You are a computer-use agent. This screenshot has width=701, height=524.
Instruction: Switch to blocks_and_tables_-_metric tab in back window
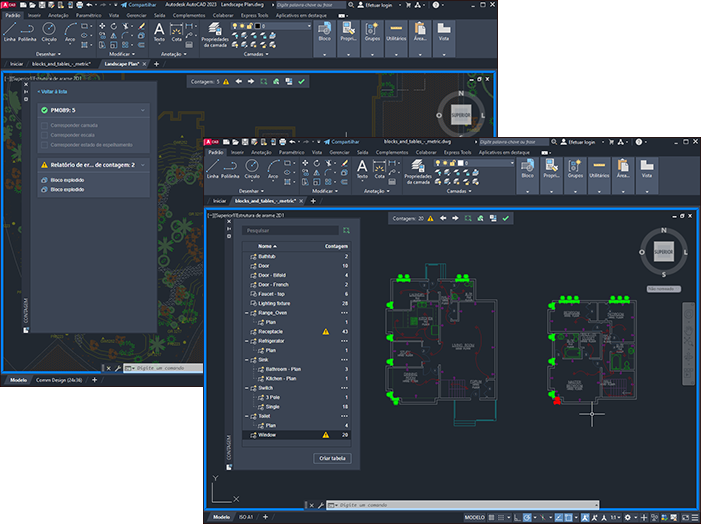61,64
